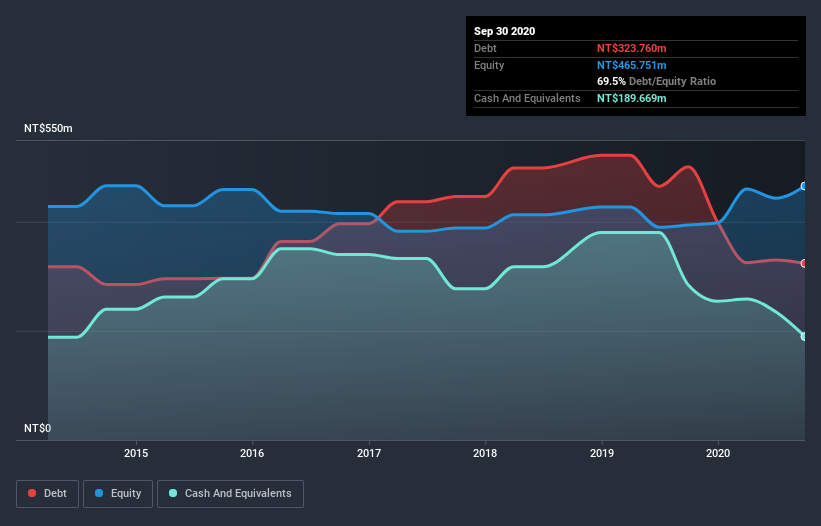821x526 pixels.
Task: Toggle the Debt legend button
Action: click(x=47, y=494)
